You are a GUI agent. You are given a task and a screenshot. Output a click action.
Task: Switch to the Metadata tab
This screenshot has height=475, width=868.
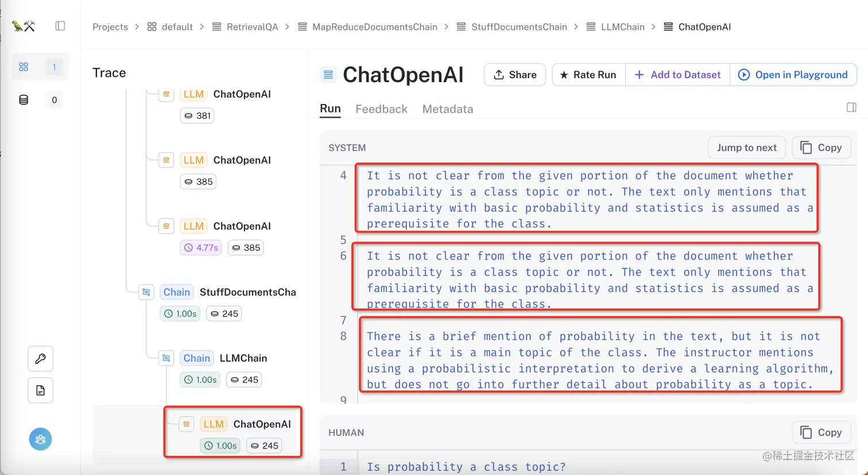pos(448,109)
